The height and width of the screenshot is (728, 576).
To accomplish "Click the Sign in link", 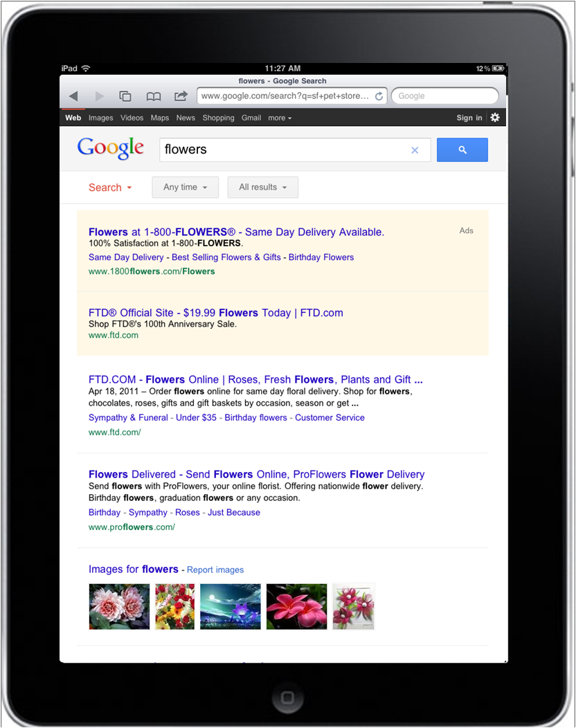I will coord(469,118).
